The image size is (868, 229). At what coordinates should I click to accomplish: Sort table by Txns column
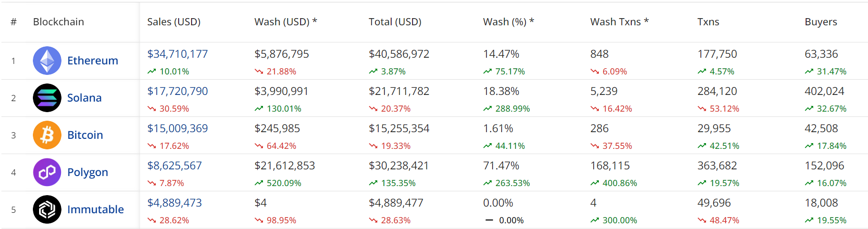click(x=708, y=22)
